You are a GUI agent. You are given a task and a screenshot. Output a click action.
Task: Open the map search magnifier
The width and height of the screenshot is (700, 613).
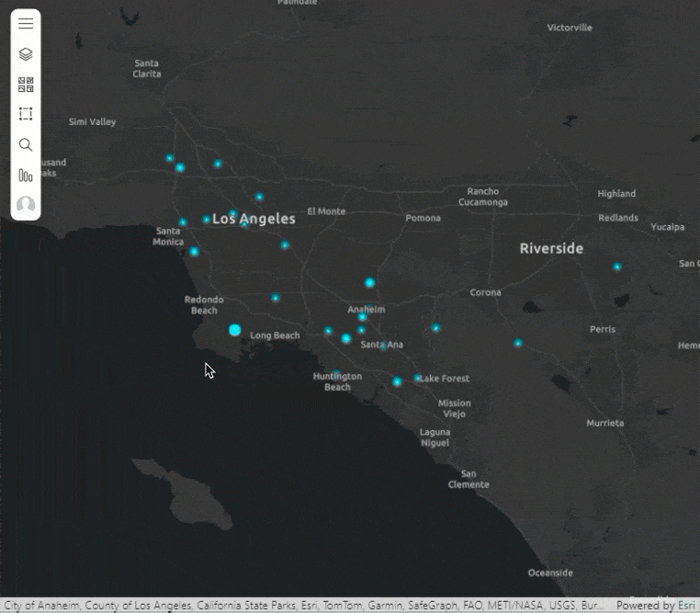(x=26, y=144)
